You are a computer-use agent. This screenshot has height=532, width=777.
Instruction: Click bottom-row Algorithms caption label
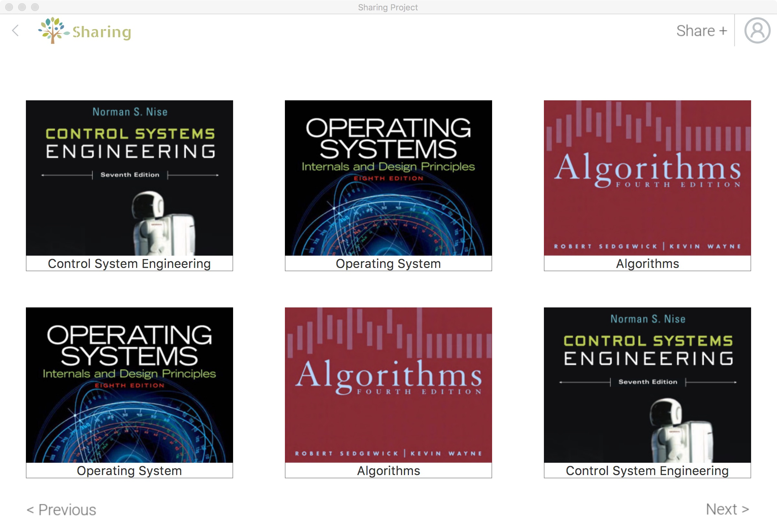pyautogui.click(x=388, y=471)
